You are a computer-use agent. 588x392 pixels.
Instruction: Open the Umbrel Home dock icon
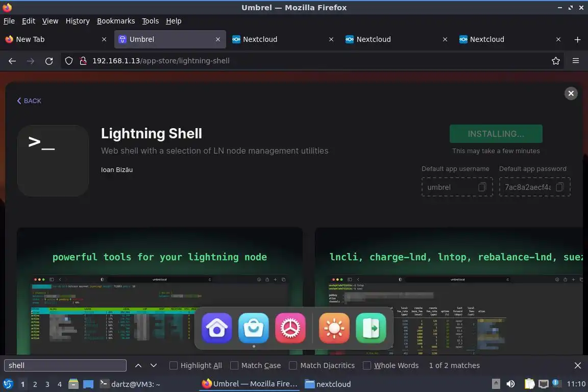coord(217,328)
